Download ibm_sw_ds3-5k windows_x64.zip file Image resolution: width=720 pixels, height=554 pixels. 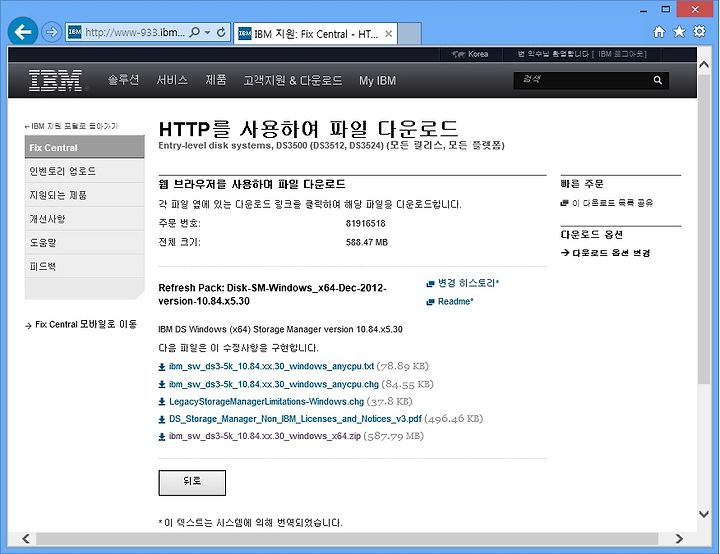pos(264,435)
